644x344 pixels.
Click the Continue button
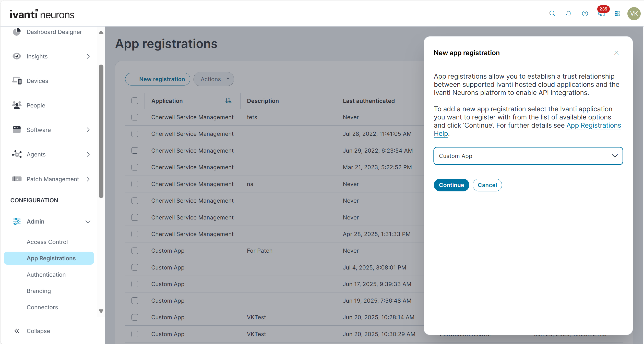[x=451, y=185]
